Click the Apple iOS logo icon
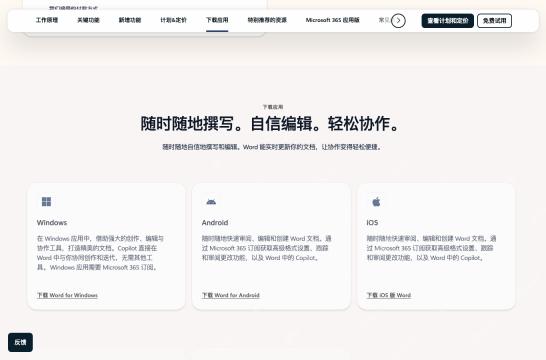Screen dimensions: 546x360 376,202
